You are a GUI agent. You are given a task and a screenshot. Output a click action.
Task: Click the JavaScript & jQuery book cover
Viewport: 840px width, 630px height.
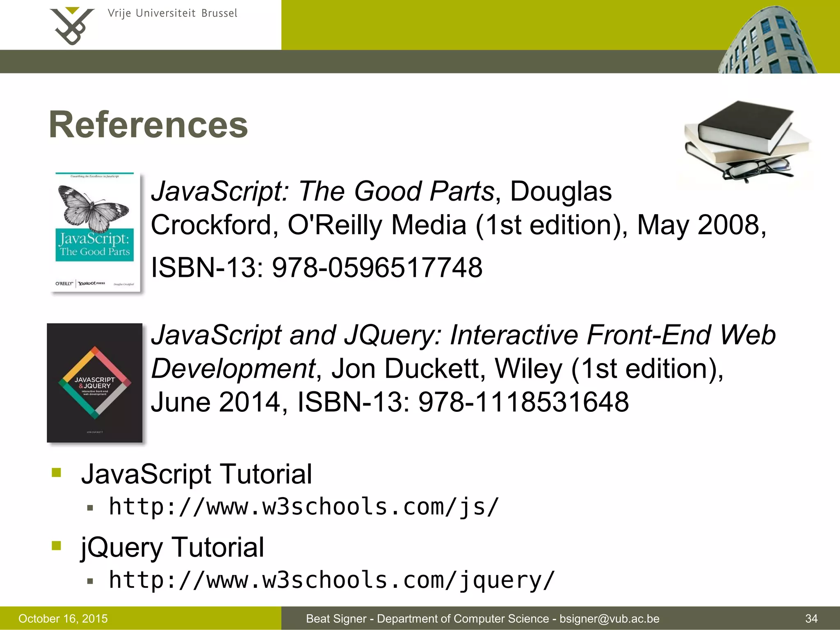pos(95,383)
